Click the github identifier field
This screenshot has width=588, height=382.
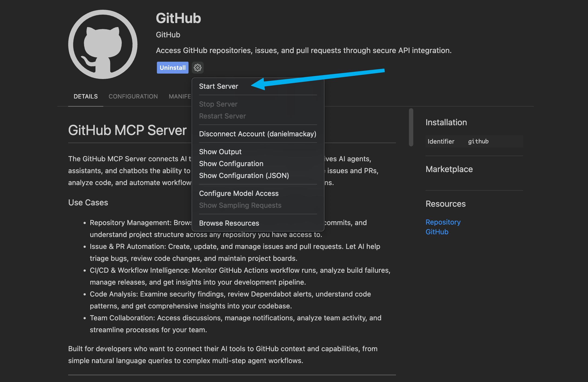tap(478, 141)
